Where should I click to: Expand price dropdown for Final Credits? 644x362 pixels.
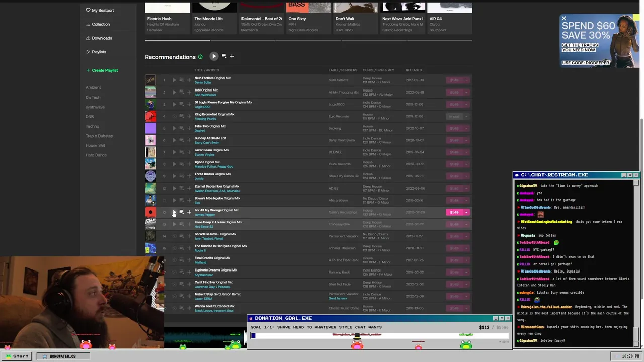[466, 260]
